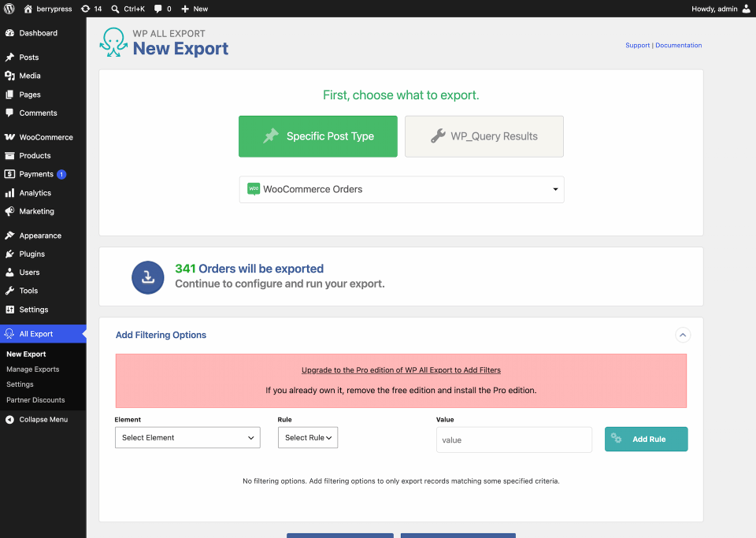The width and height of the screenshot is (756, 538).
Task: Click the Marketing megaphone icon
Action: pos(9,211)
